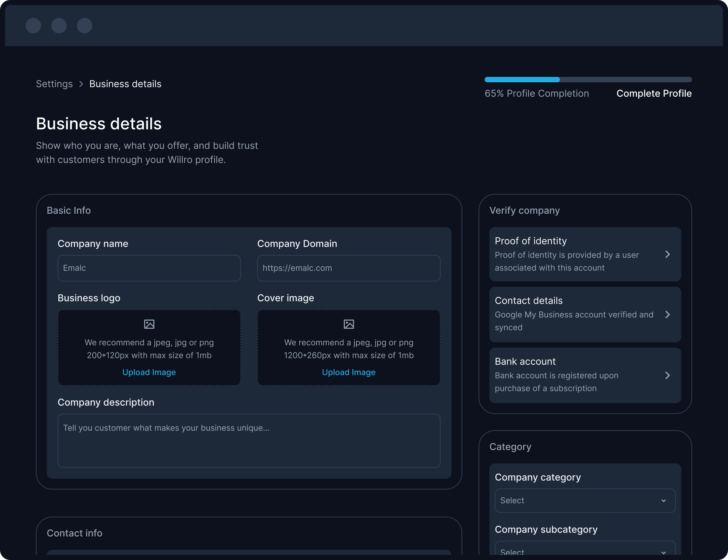Click the 'Basic Info' section heading
The width and height of the screenshot is (728, 560).
(x=69, y=210)
